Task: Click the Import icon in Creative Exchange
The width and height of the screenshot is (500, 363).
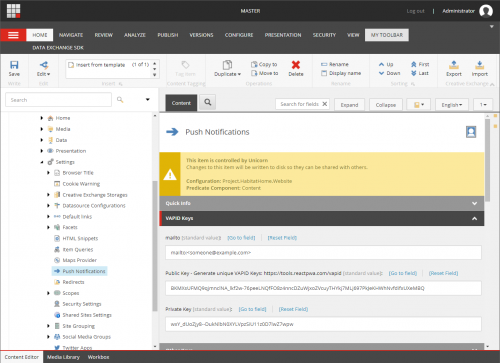Action: [x=479, y=65]
